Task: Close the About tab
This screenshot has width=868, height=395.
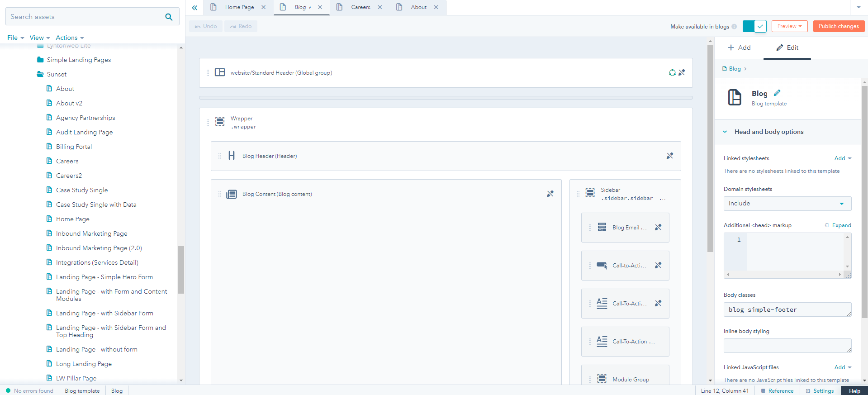Action: tap(436, 7)
